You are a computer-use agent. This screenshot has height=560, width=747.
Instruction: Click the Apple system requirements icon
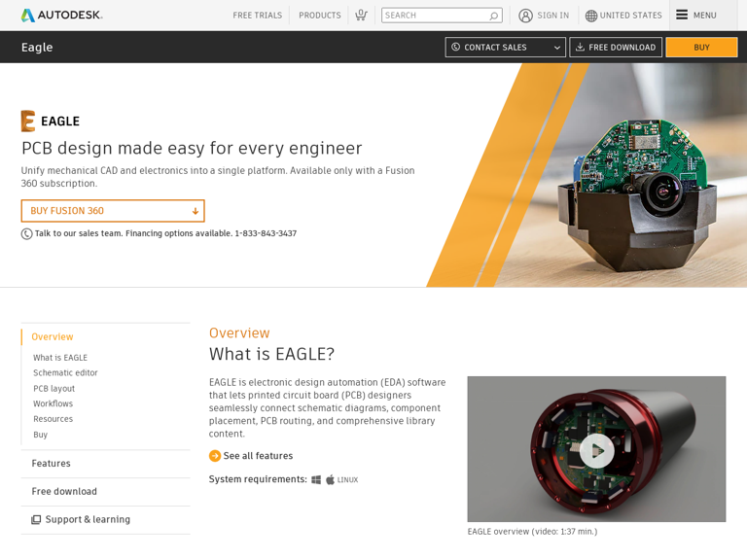(x=330, y=479)
